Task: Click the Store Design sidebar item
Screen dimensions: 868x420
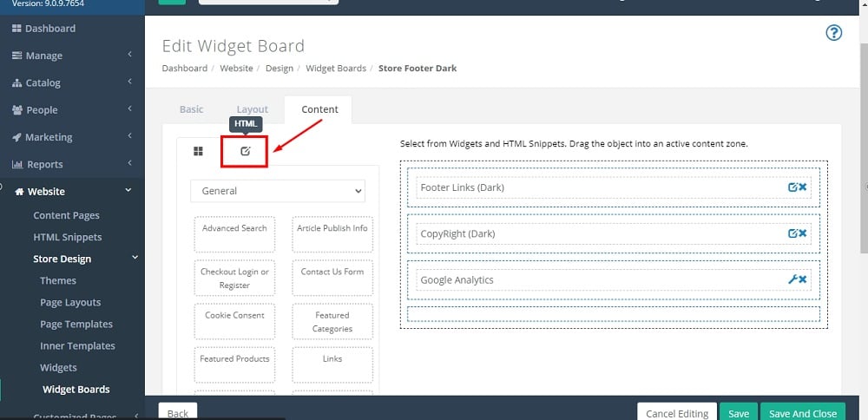Action: (62, 259)
